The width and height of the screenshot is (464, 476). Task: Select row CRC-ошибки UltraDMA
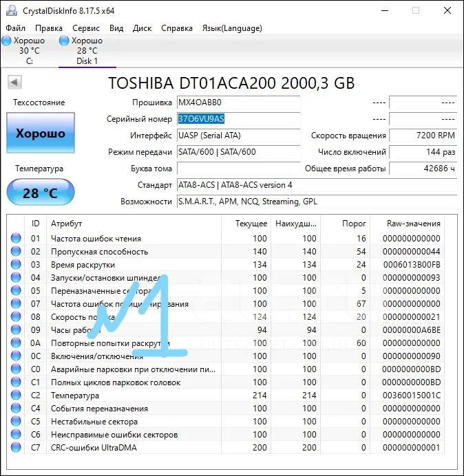tap(226, 447)
